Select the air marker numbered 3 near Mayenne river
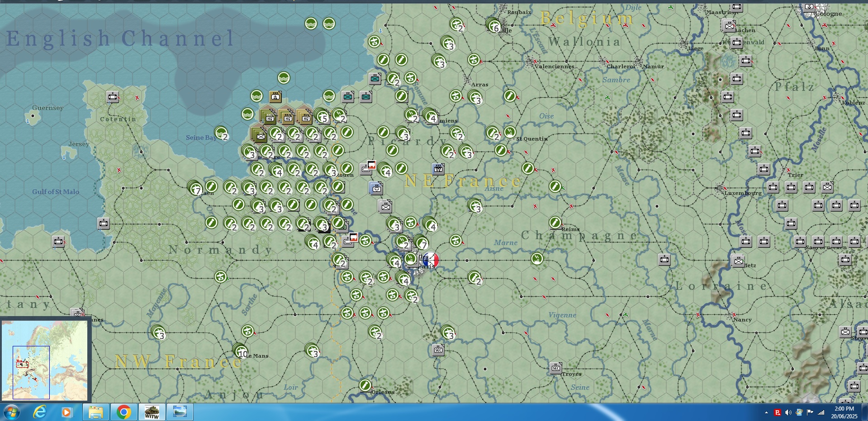The image size is (868, 421). [x=158, y=332]
